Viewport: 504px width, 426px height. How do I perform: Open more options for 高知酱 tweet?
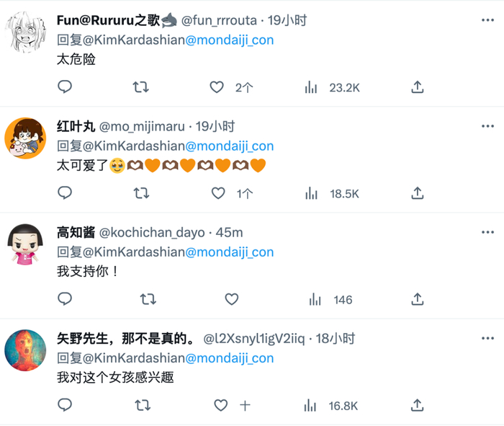click(x=487, y=233)
